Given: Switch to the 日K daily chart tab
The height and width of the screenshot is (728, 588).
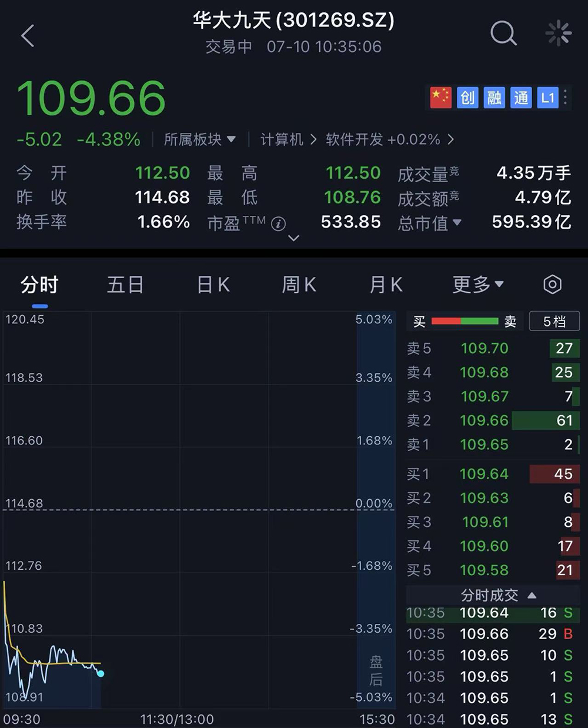Looking at the screenshot, I should coord(212,284).
